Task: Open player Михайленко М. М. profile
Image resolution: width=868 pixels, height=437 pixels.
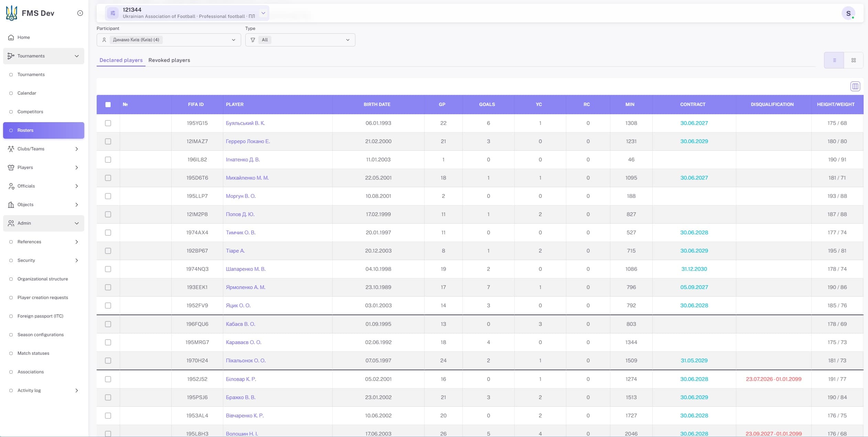Action: [x=247, y=178]
